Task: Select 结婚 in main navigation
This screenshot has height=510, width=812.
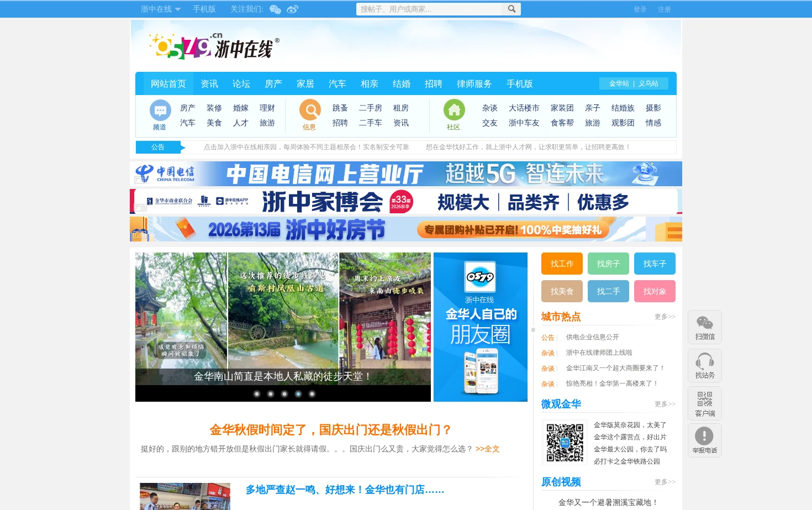Action: (x=402, y=83)
